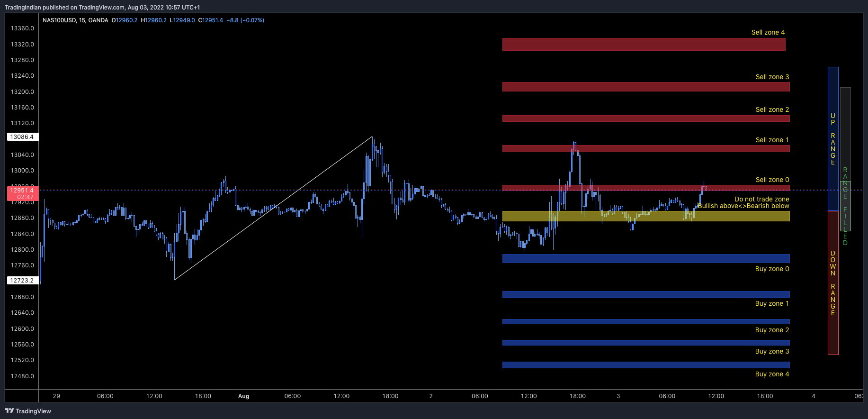Click the Sell zone 1 label
This screenshot has width=868, height=419.
coord(772,140)
